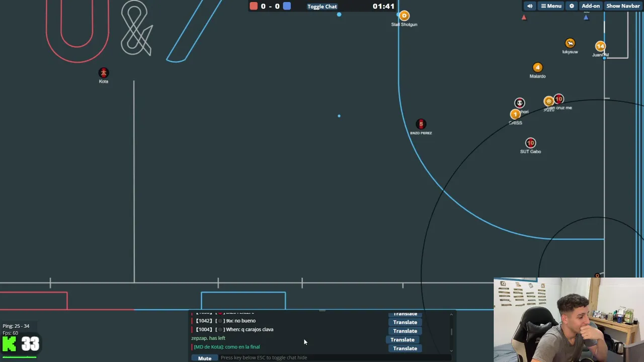This screenshot has width=644, height=362.
Task: Open the hamburger Menu button
Action: pos(551,6)
